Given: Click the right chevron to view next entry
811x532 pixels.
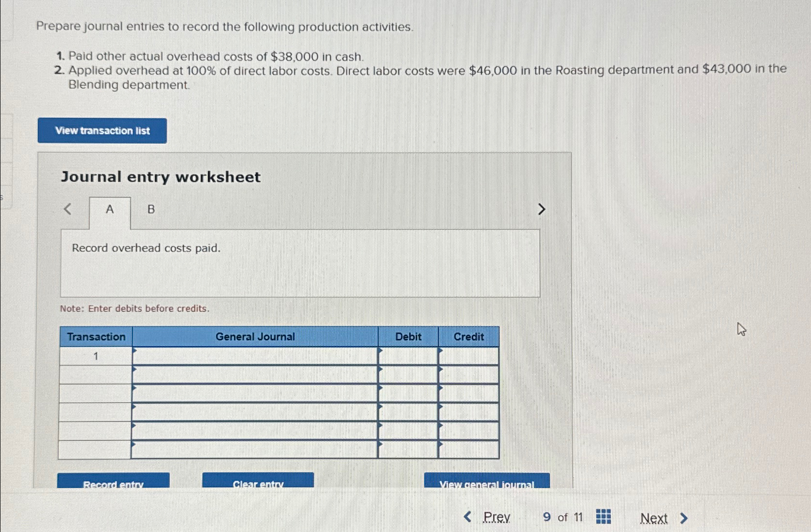Looking at the screenshot, I should (x=542, y=209).
